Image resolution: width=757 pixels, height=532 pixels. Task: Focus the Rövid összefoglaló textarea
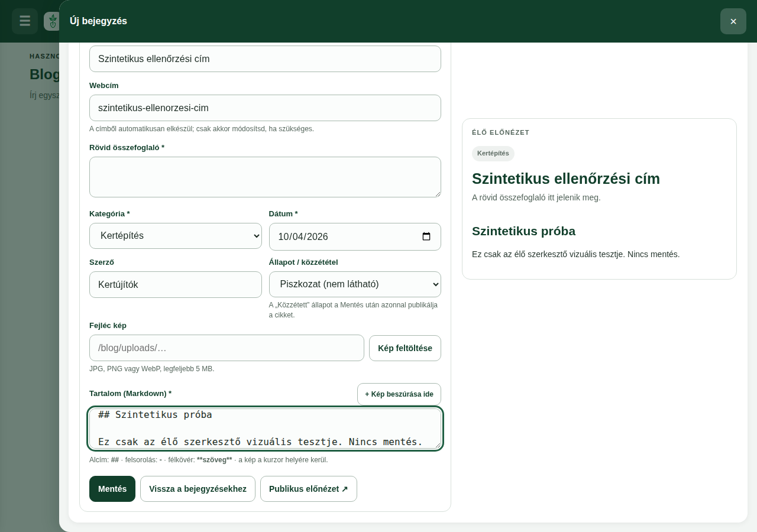point(265,177)
